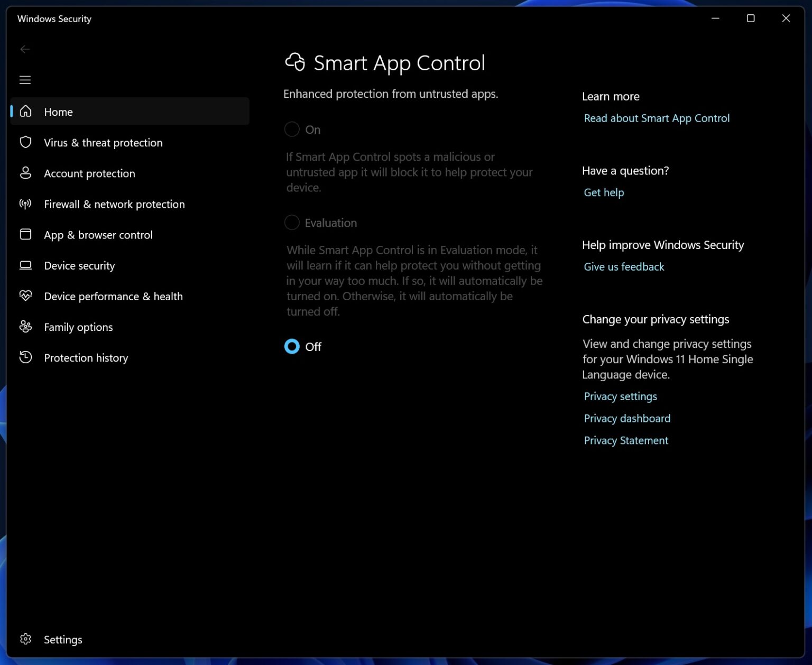Click the Home house icon
This screenshot has height=665, width=812.
click(x=25, y=112)
